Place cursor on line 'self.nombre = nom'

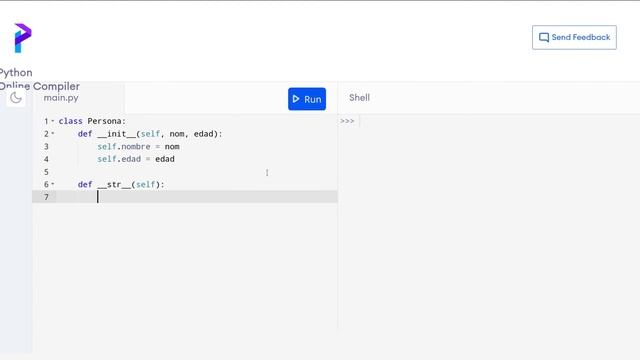(x=138, y=147)
